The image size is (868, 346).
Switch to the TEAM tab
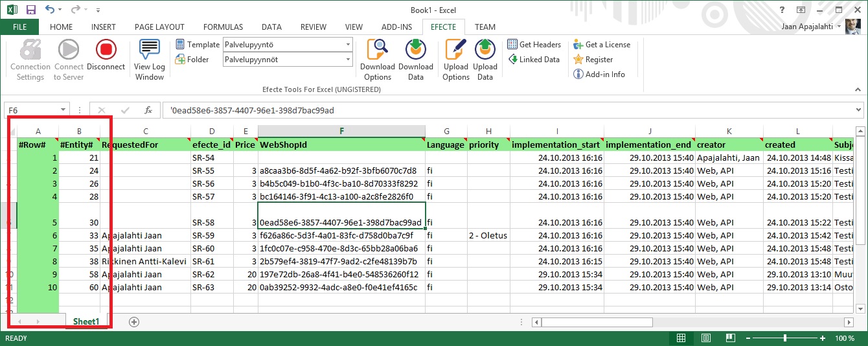coord(485,27)
